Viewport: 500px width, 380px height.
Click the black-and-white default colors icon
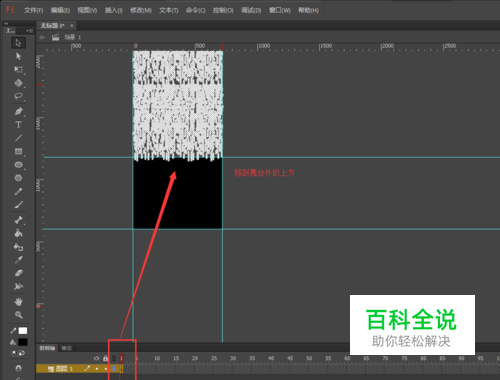(14, 353)
